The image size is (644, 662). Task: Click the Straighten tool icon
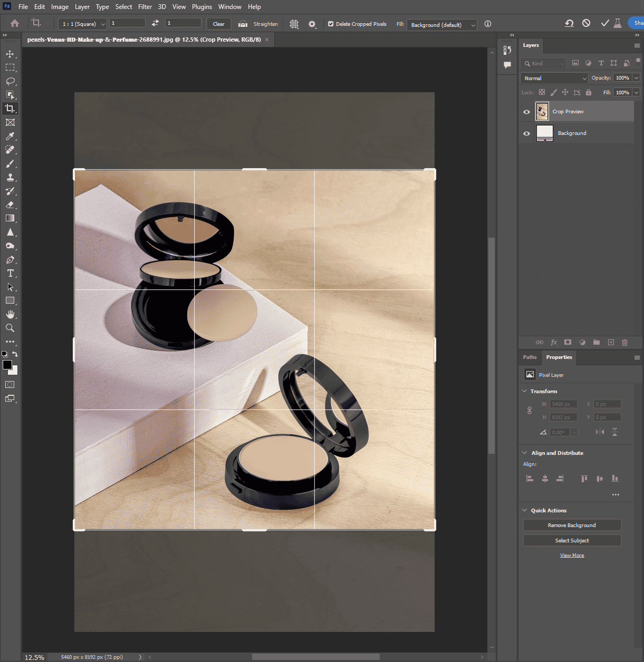[243, 24]
